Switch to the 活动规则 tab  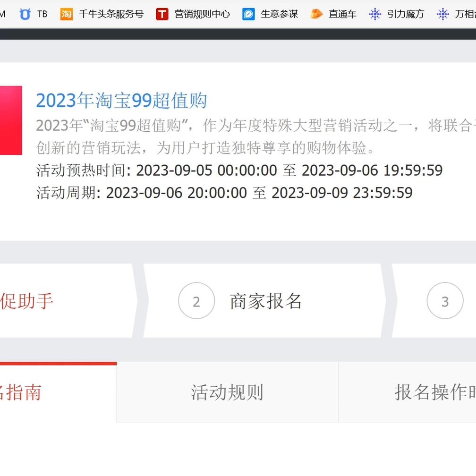(x=227, y=392)
